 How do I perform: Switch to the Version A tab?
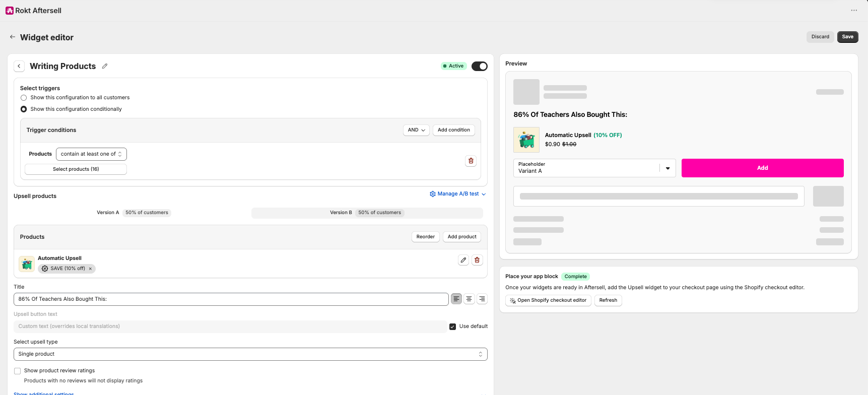pos(133,213)
